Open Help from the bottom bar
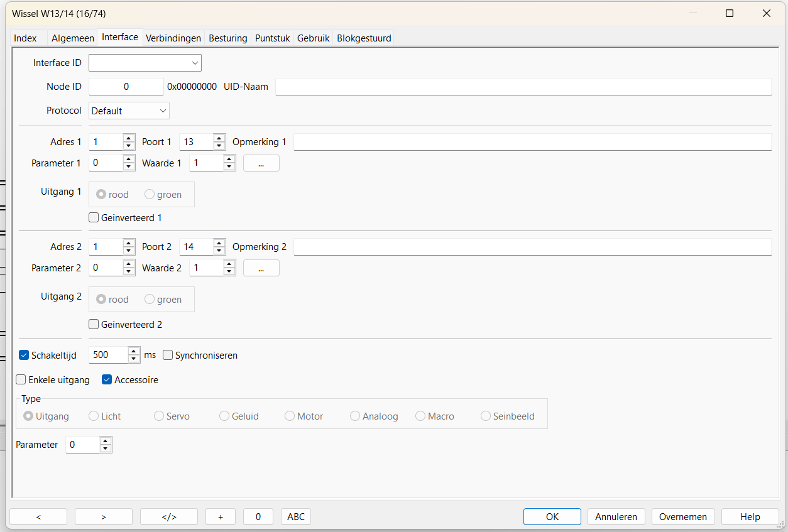 [x=750, y=517]
